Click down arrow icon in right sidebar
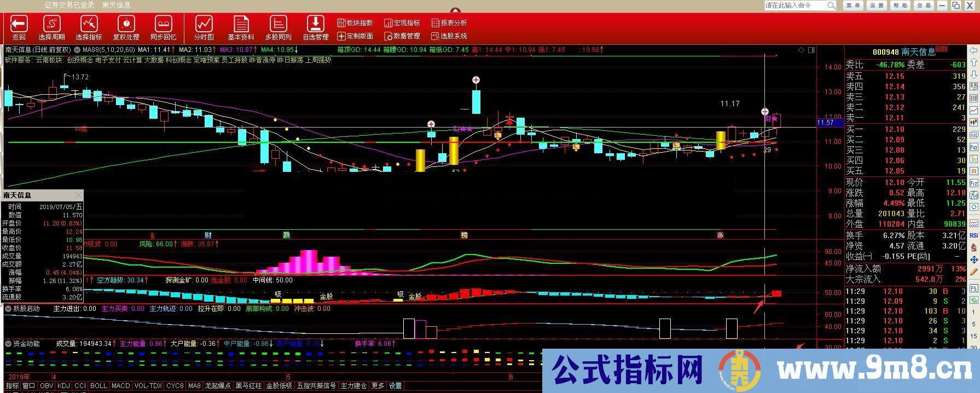The height and width of the screenshot is (393, 980). coord(974,74)
